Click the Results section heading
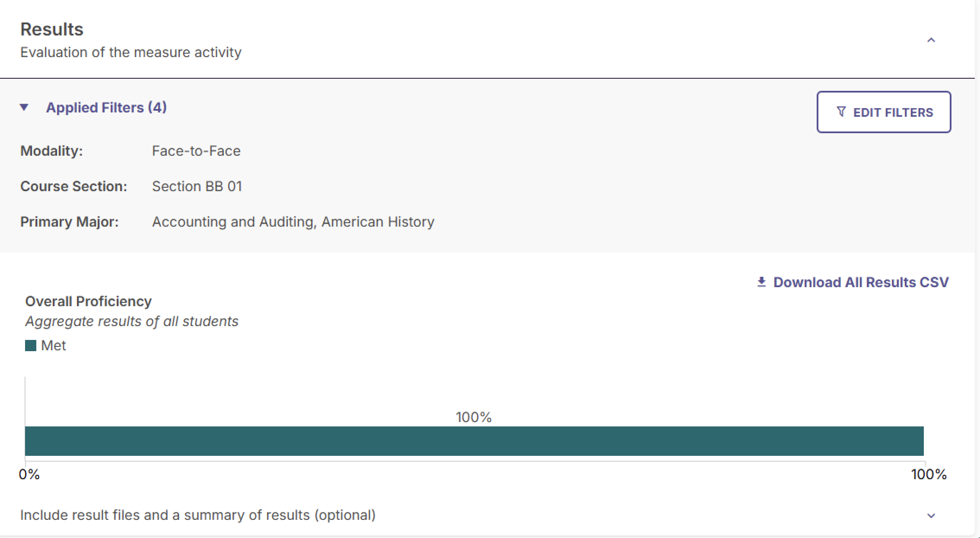980x538 pixels. pyautogui.click(x=52, y=29)
